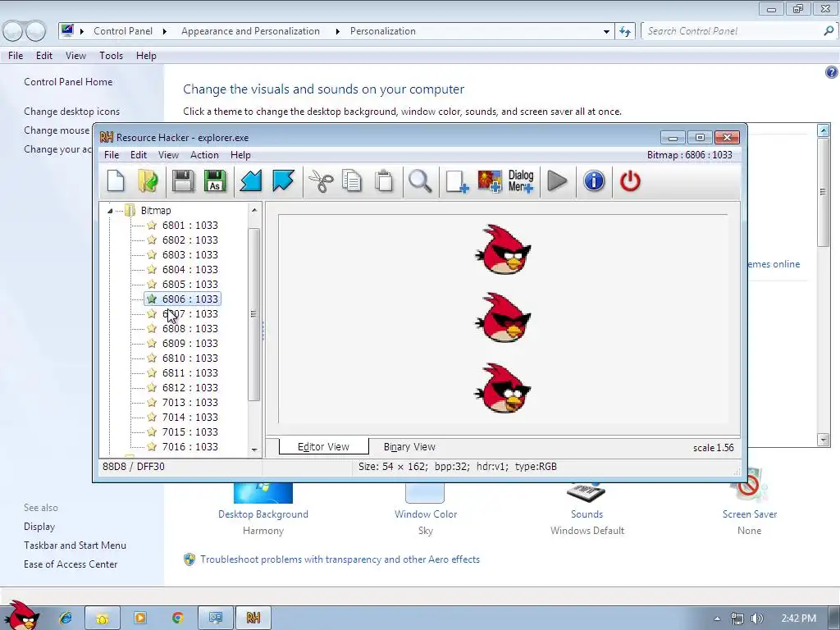Click the green Save As icon
The width and height of the screenshot is (840, 630).
point(215,181)
